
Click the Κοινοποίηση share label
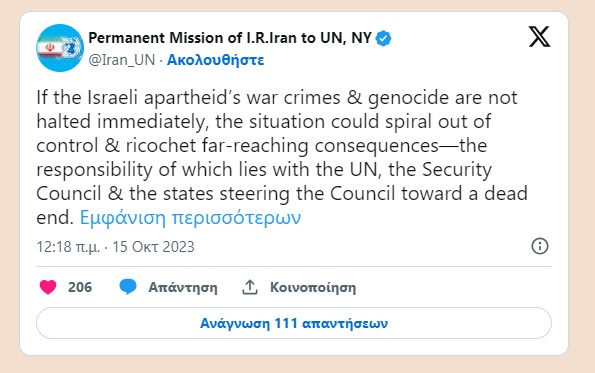tap(313, 287)
